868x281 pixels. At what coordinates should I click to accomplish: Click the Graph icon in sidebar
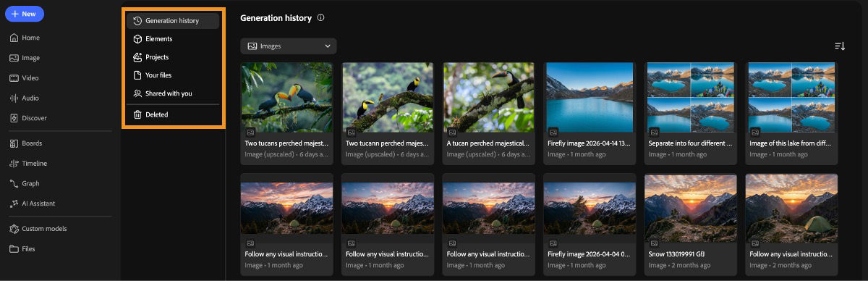click(x=14, y=183)
